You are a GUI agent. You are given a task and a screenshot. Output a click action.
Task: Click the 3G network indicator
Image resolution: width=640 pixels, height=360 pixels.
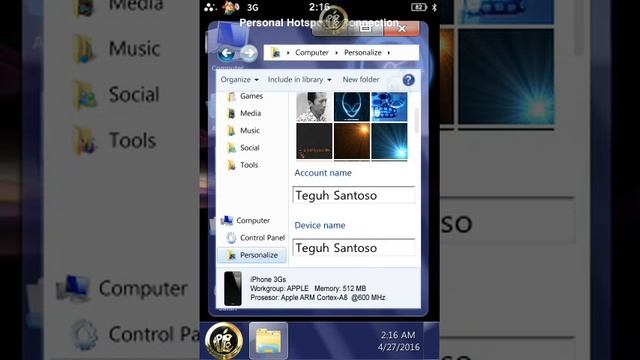click(x=253, y=7)
